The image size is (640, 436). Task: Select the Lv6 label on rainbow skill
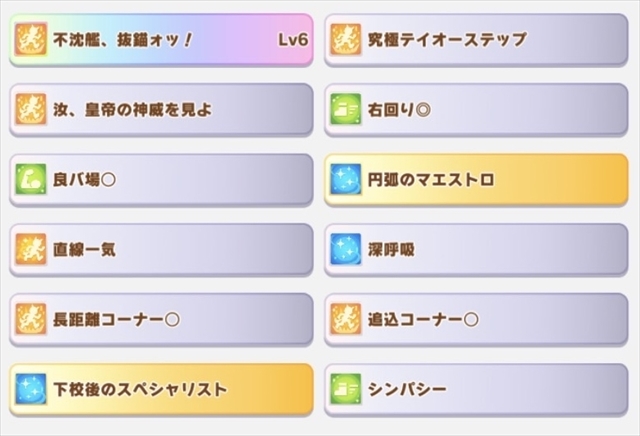click(x=293, y=40)
